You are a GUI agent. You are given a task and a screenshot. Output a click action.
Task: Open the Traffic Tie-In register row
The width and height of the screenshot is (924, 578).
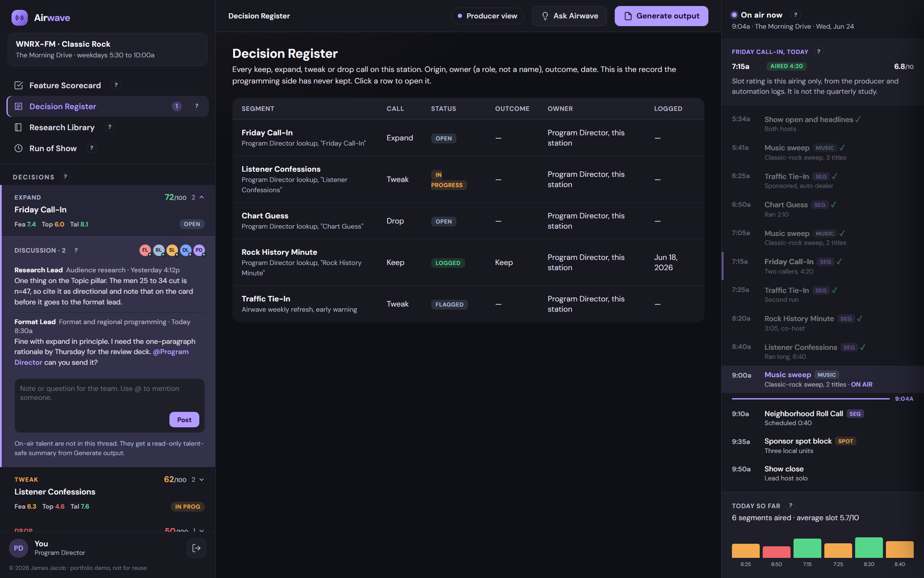click(x=468, y=304)
